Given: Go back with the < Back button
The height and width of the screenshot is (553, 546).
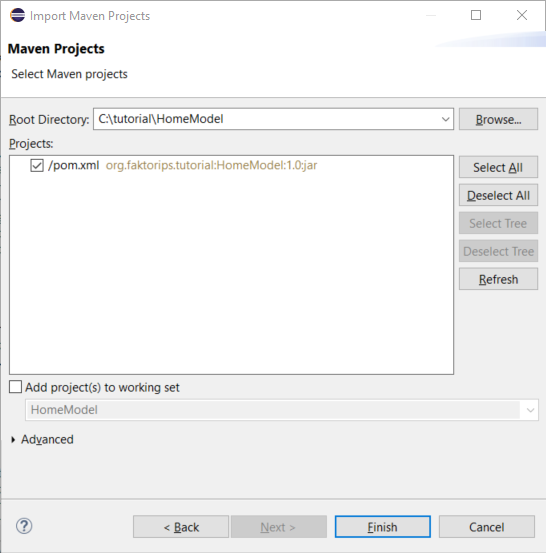Looking at the screenshot, I should pos(181,527).
